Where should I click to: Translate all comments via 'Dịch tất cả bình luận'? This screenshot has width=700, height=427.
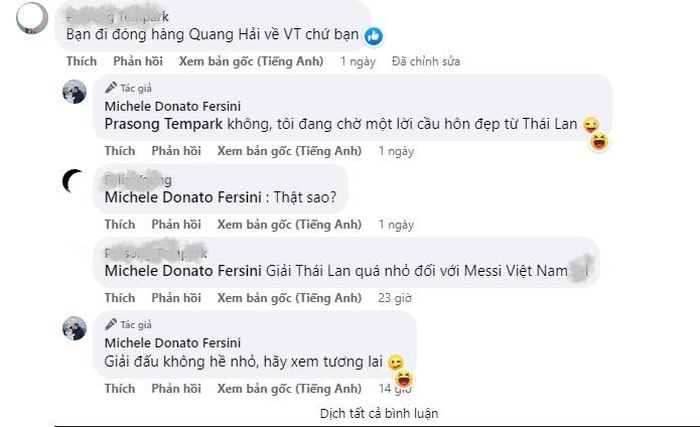(x=379, y=414)
